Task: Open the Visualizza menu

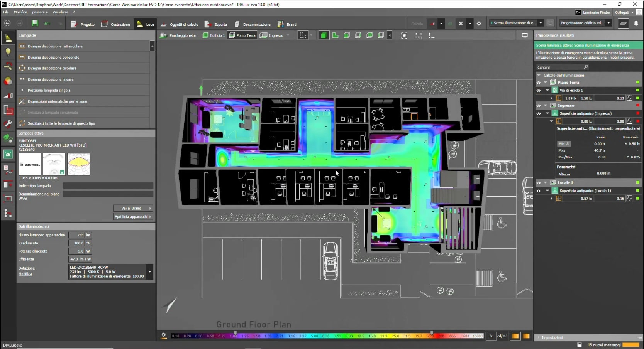Action: pos(60,12)
